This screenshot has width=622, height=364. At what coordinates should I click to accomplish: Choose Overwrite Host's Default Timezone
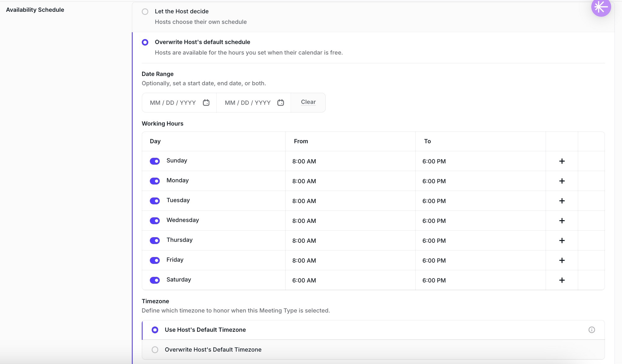point(155,350)
